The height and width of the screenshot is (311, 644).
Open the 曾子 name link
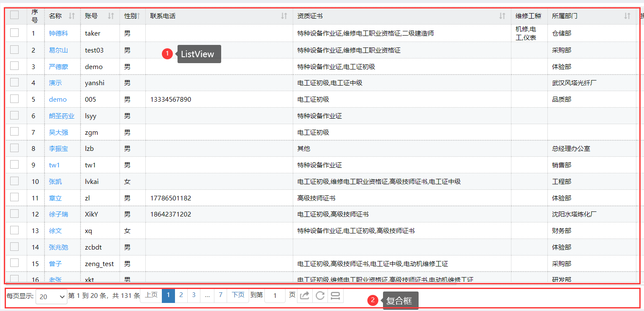tap(56, 264)
